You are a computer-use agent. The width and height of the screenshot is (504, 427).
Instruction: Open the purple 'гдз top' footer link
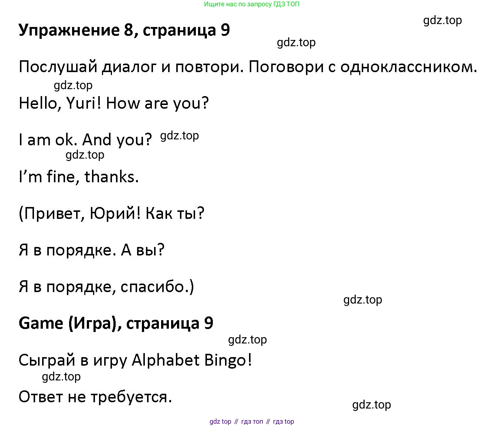pyautogui.click(x=283, y=421)
